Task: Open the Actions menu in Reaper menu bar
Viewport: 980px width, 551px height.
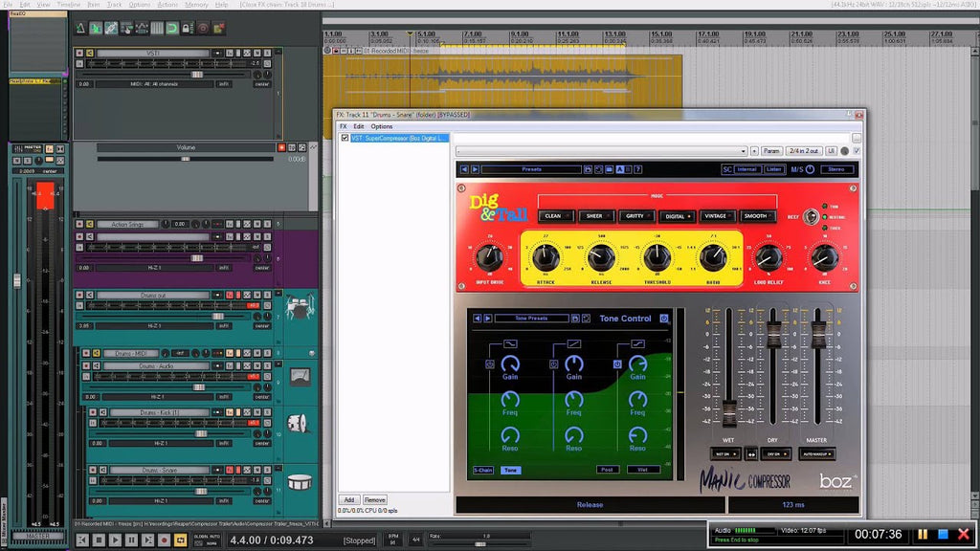Action: (x=167, y=5)
